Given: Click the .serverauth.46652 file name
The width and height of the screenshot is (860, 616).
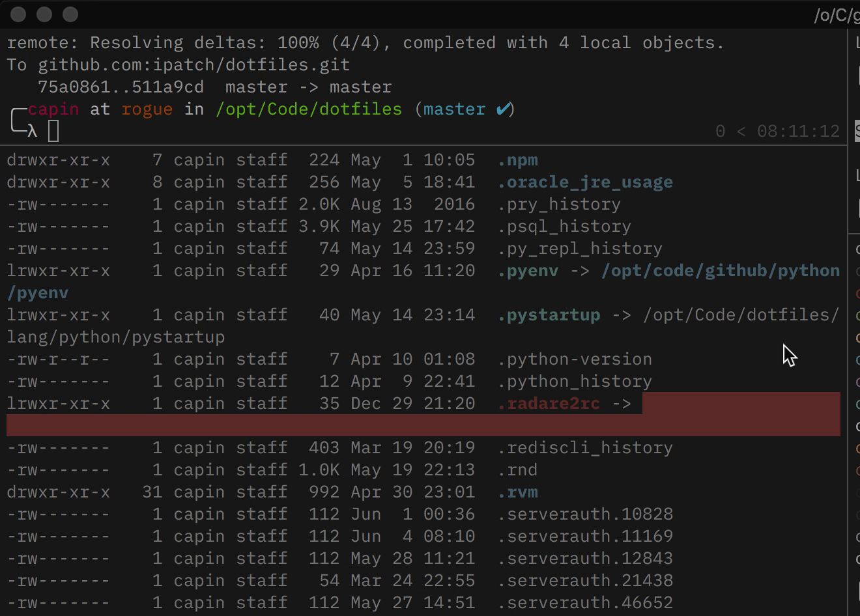Looking at the screenshot, I should [585, 603].
